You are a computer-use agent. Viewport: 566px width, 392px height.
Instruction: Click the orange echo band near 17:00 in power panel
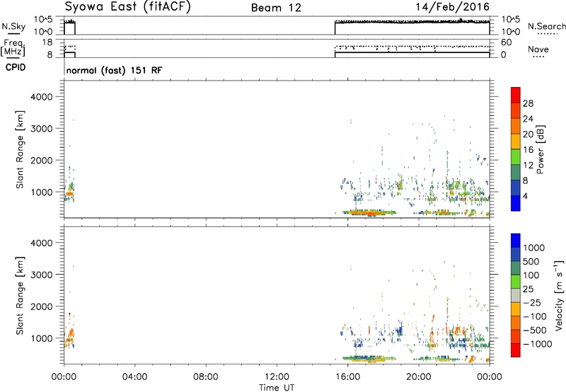pos(369,213)
